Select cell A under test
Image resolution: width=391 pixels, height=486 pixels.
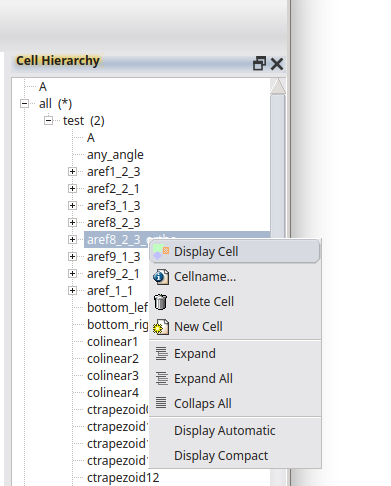coord(91,138)
